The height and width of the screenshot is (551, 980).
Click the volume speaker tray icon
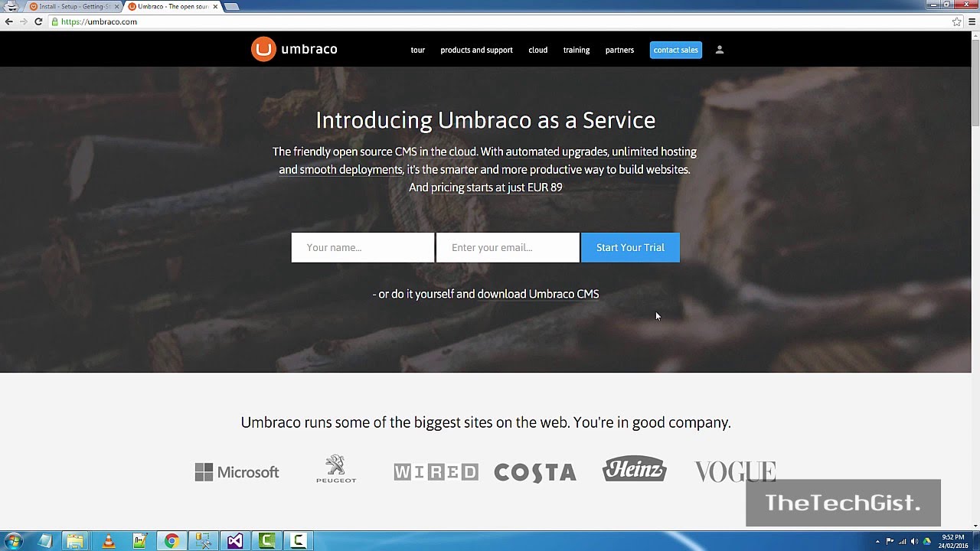pos(914,542)
